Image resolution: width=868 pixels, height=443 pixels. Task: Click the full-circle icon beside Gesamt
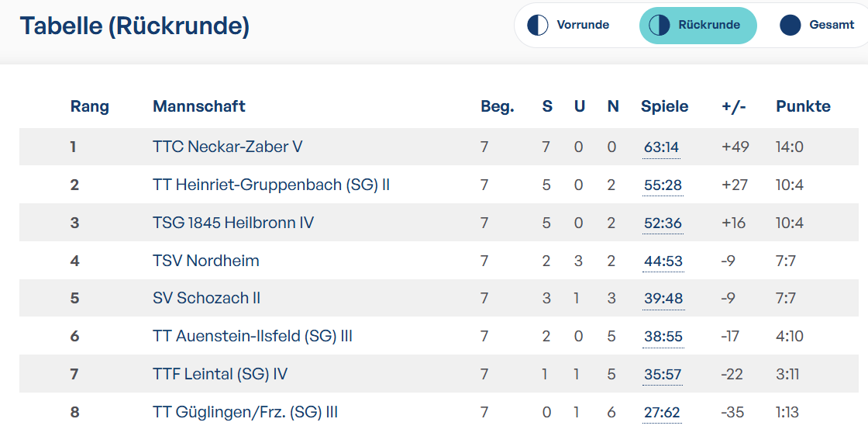click(x=790, y=25)
